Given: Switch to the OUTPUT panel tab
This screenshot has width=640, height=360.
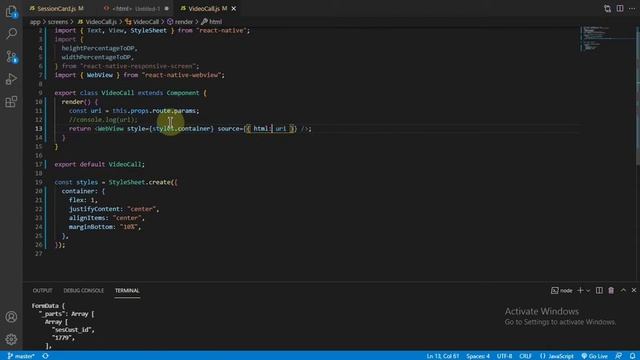Looking at the screenshot, I should (42, 291).
